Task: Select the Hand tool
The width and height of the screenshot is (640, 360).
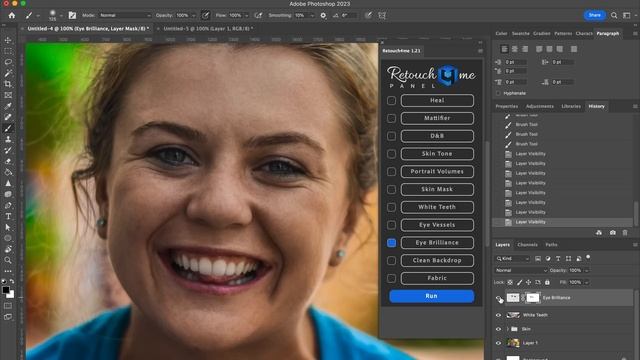Action: (x=8, y=249)
